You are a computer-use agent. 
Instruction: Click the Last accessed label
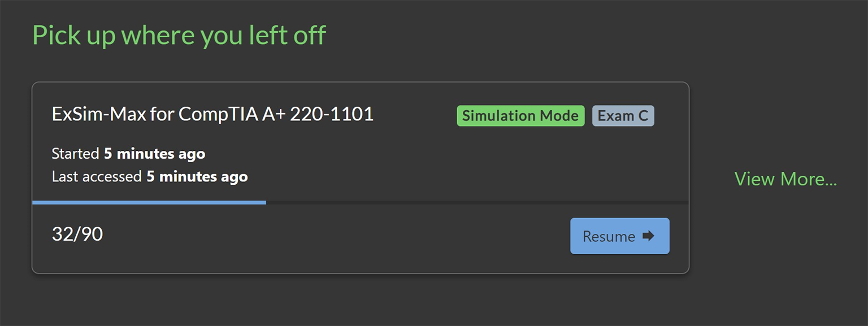tap(97, 177)
